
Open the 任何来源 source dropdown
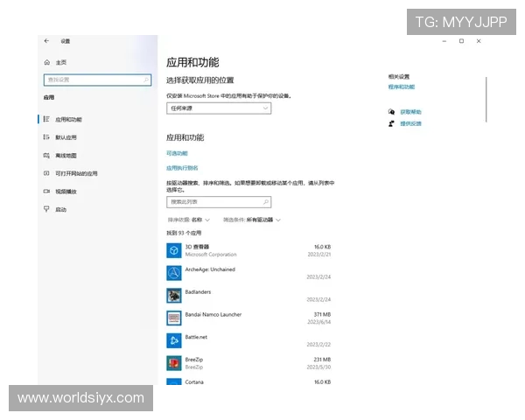click(219, 108)
